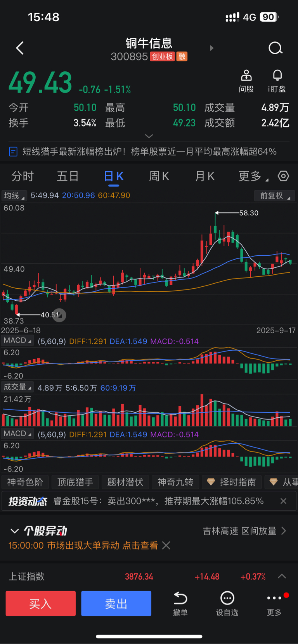The height and width of the screenshot is (644, 298).
Task: Expand the 更多 chart period menu
Action: (x=253, y=176)
